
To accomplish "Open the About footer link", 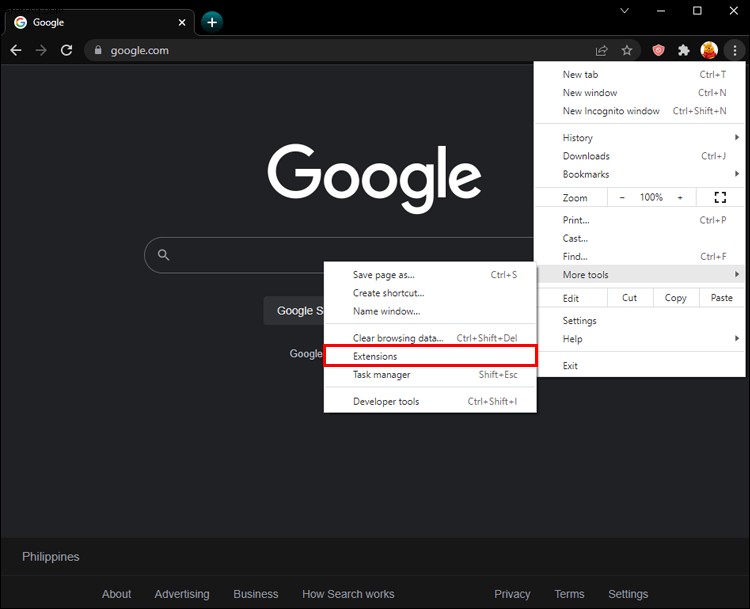I will [116, 594].
